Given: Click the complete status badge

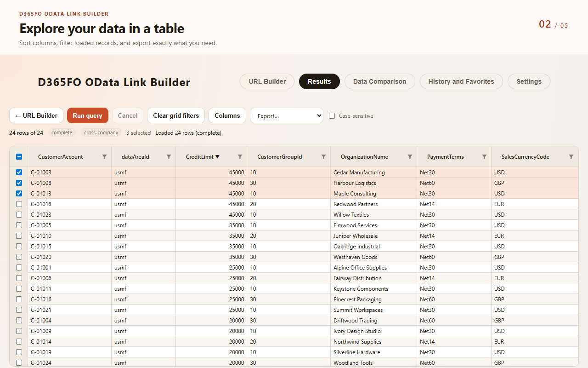Looking at the screenshot, I should (62, 132).
